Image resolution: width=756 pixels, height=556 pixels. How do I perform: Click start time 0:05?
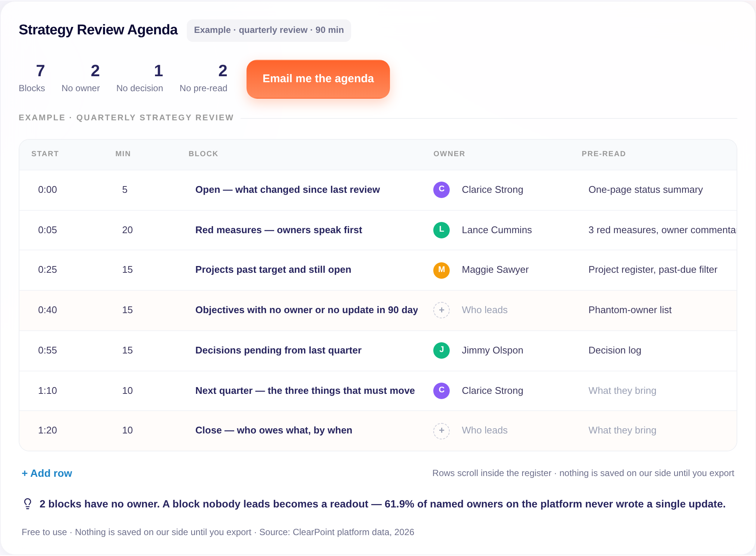47,230
